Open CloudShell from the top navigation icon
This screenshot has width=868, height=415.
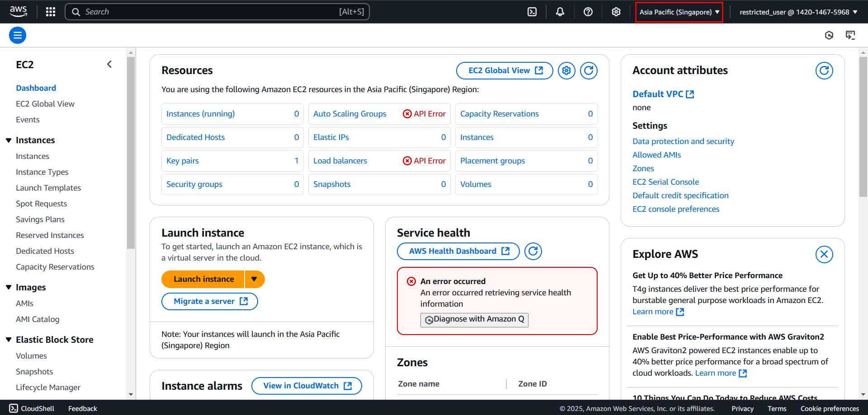(x=532, y=12)
